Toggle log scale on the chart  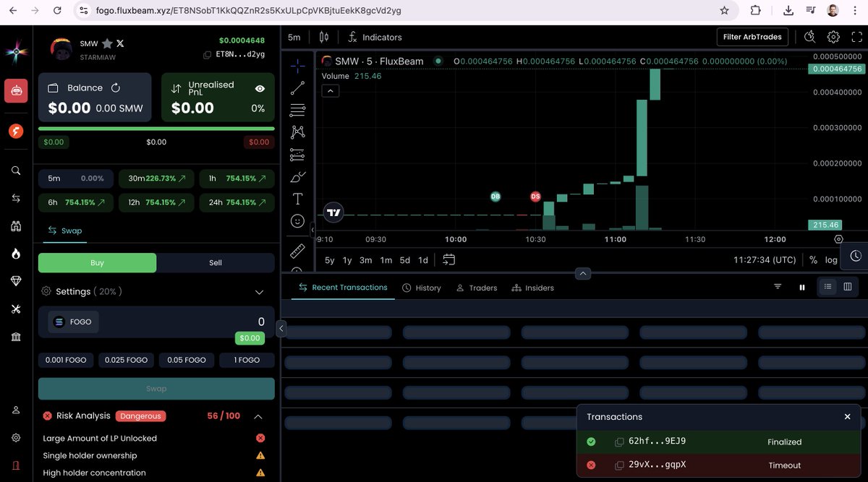pos(831,260)
